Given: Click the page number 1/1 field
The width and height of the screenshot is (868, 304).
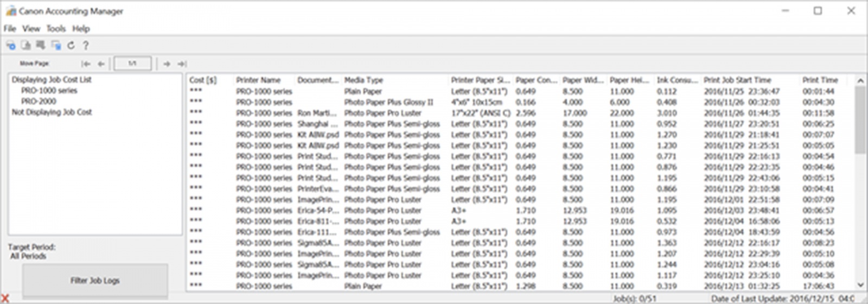Looking at the screenshot, I should pyautogui.click(x=132, y=64).
